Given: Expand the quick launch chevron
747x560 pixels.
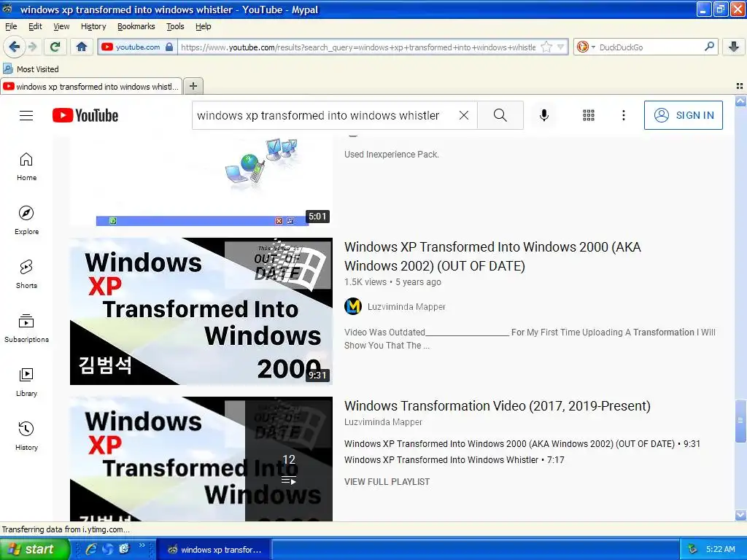Looking at the screenshot, I should [x=142, y=545].
